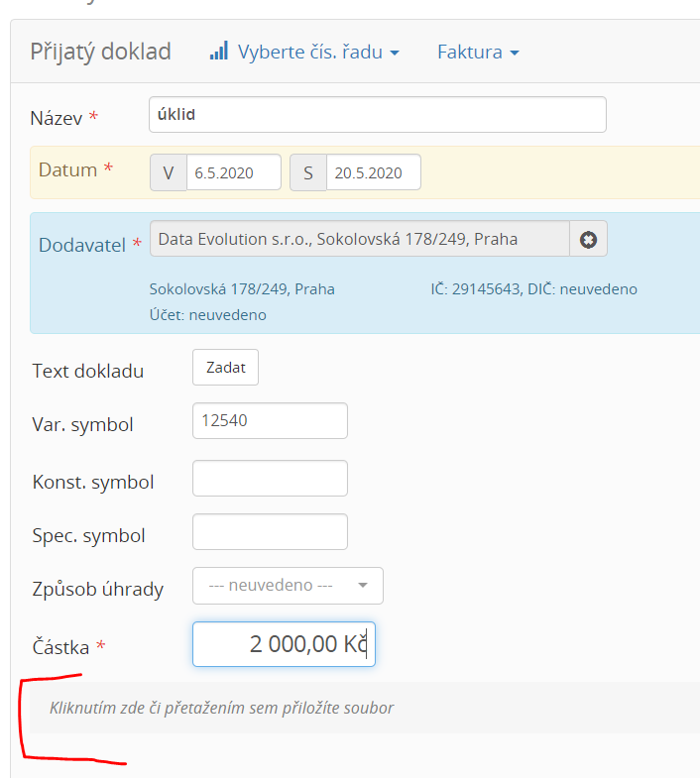700x778 pixels.
Task: Click the Zadat button for Text dokladu
Action: pyautogui.click(x=225, y=367)
